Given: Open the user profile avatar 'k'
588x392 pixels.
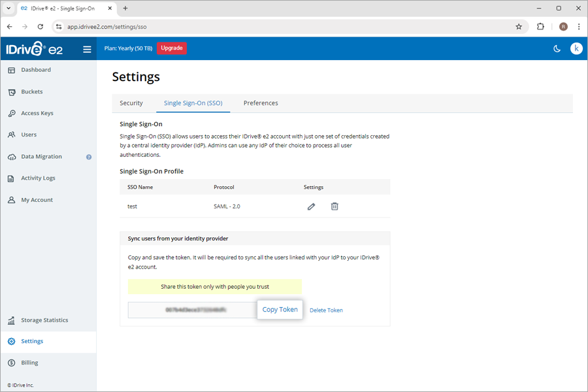Looking at the screenshot, I should point(576,48).
